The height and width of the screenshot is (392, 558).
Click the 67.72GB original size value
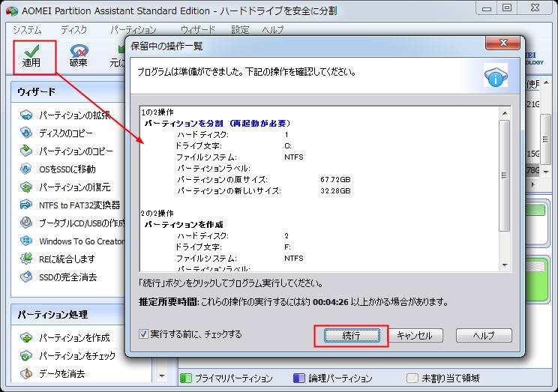(x=335, y=179)
